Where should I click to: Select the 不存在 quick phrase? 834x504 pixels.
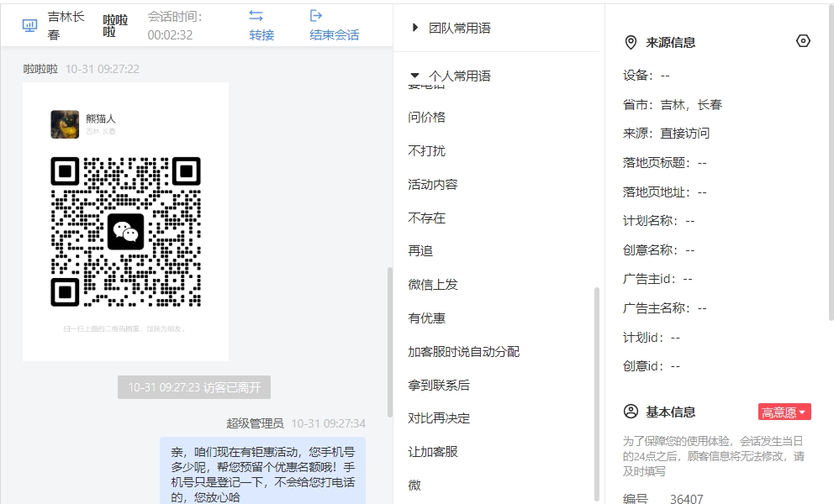426,218
